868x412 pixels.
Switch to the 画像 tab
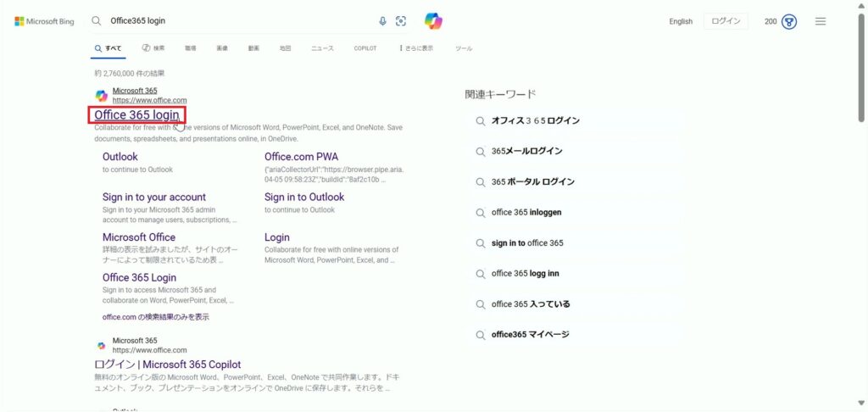(x=222, y=48)
